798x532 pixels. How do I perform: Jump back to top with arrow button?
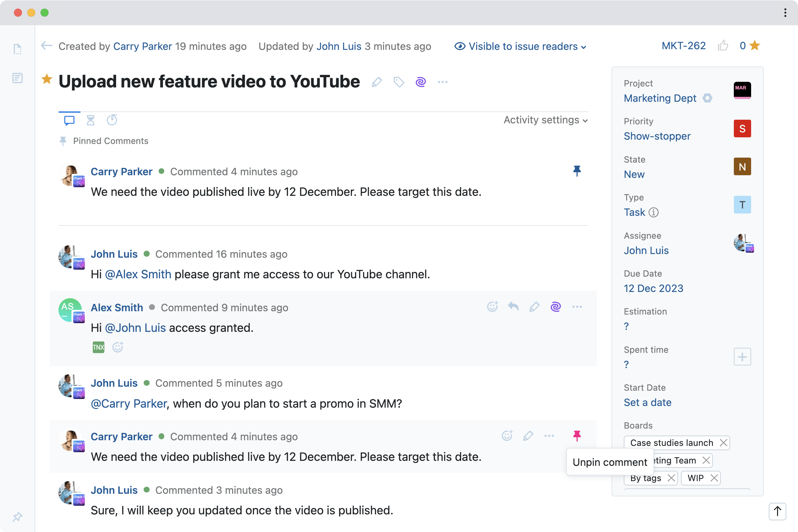(777, 511)
